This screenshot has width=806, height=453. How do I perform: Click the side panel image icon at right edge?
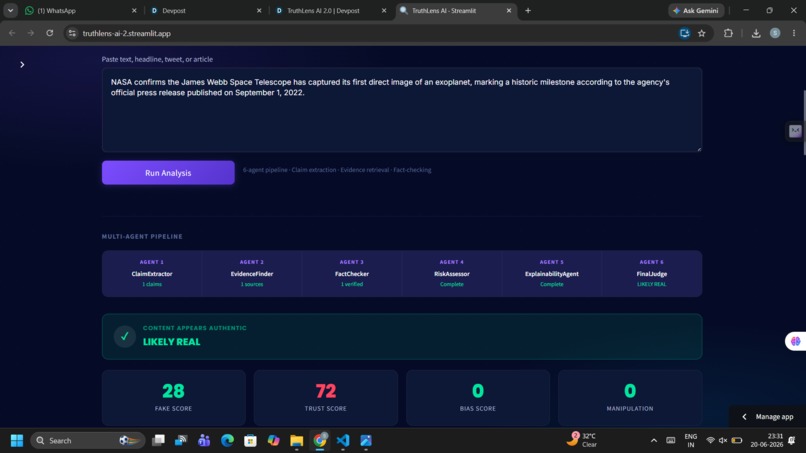tap(795, 131)
